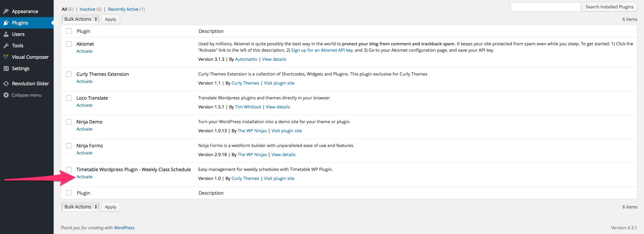Open the Revolution Slider refresh icon
The width and height of the screenshot is (644, 234).
coord(6,84)
